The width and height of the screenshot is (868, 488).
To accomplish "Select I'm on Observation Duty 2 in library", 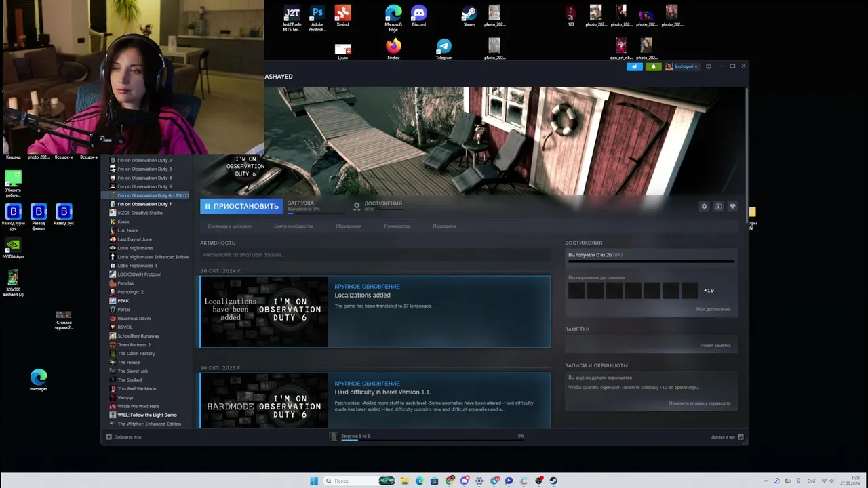I will (144, 160).
